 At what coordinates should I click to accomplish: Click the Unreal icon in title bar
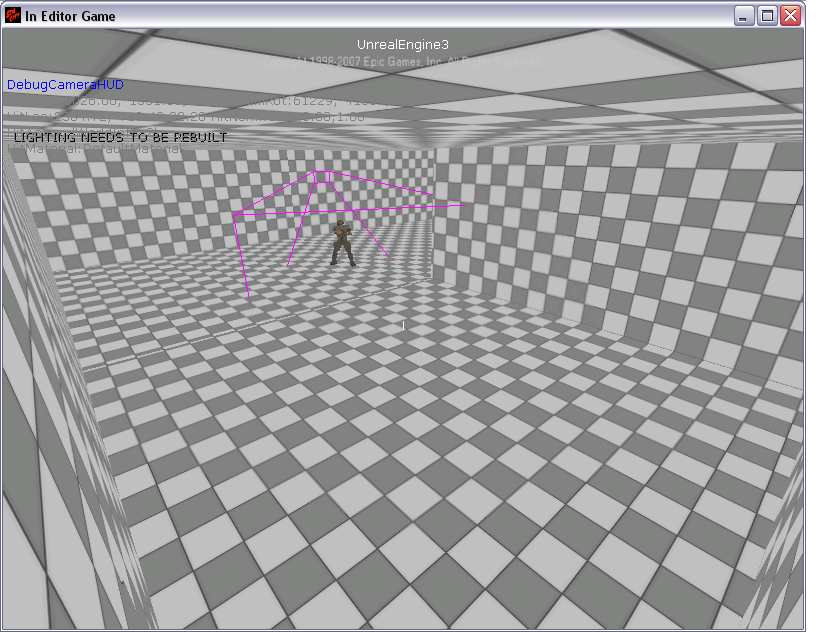click(13, 16)
